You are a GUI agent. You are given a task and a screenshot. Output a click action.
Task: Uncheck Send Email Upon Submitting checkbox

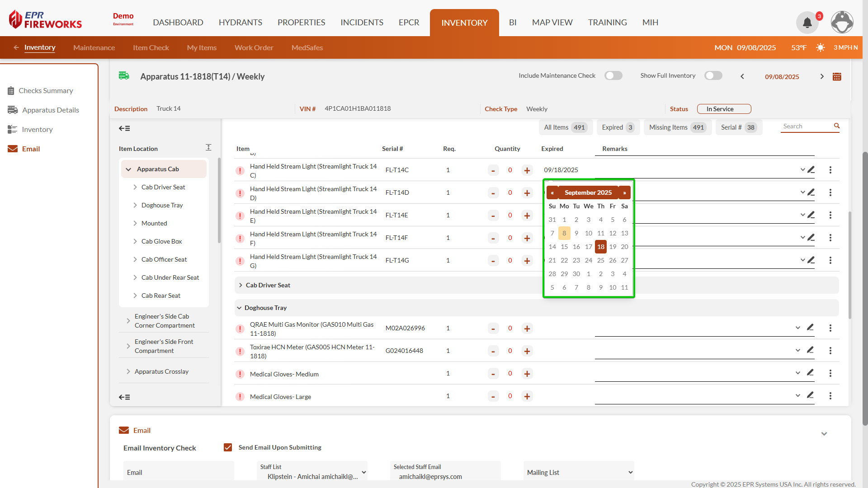click(x=228, y=447)
